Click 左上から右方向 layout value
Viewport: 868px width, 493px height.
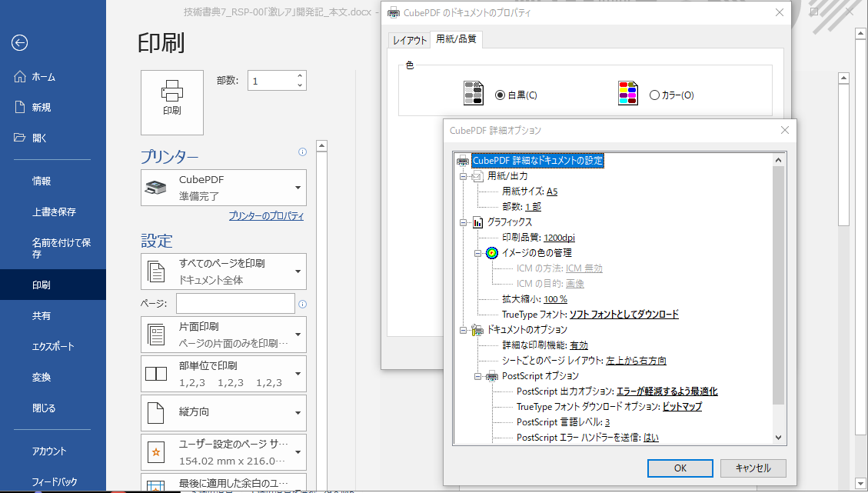636,361
